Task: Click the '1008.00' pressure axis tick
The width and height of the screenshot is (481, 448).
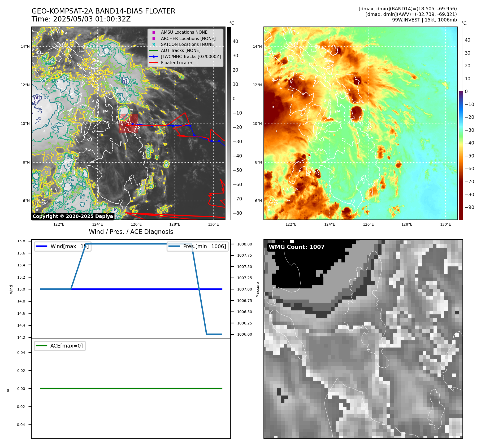Action: point(245,244)
